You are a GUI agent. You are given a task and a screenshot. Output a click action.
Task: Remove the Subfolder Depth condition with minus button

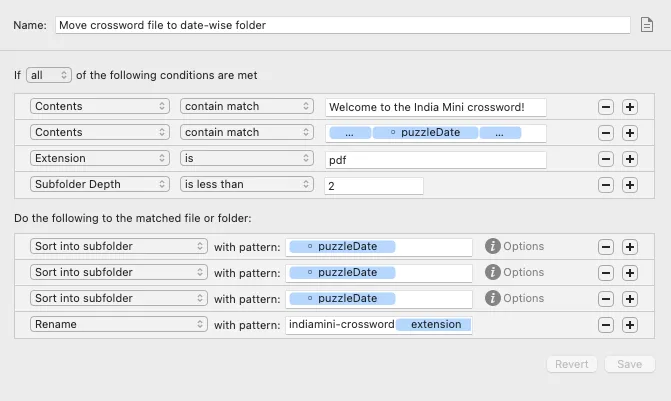tap(606, 185)
